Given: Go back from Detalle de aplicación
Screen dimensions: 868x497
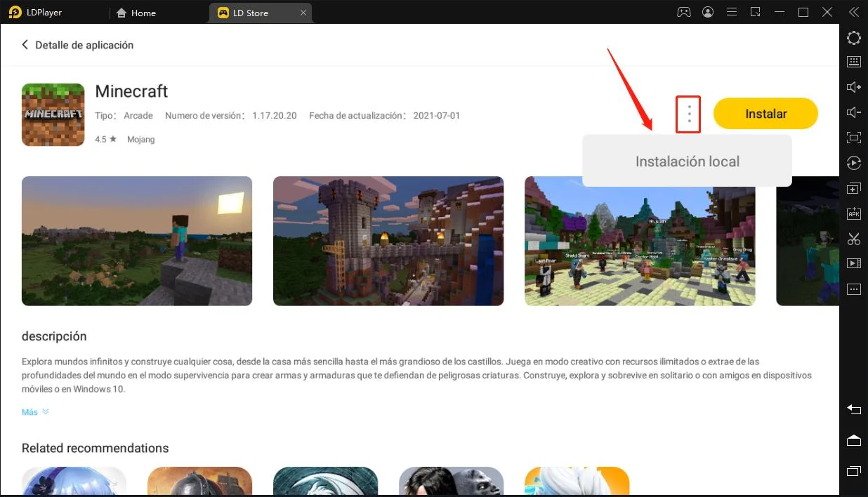Looking at the screenshot, I should (25, 45).
